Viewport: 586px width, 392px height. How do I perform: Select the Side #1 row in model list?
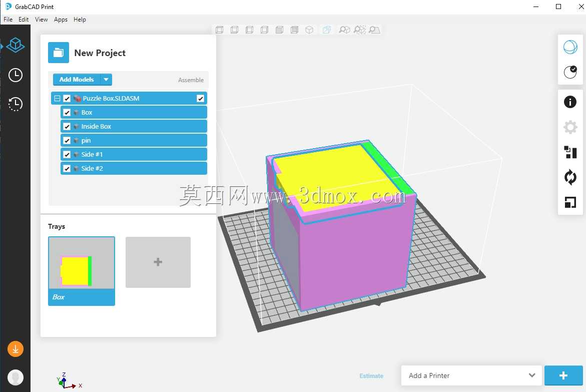pos(134,155)
